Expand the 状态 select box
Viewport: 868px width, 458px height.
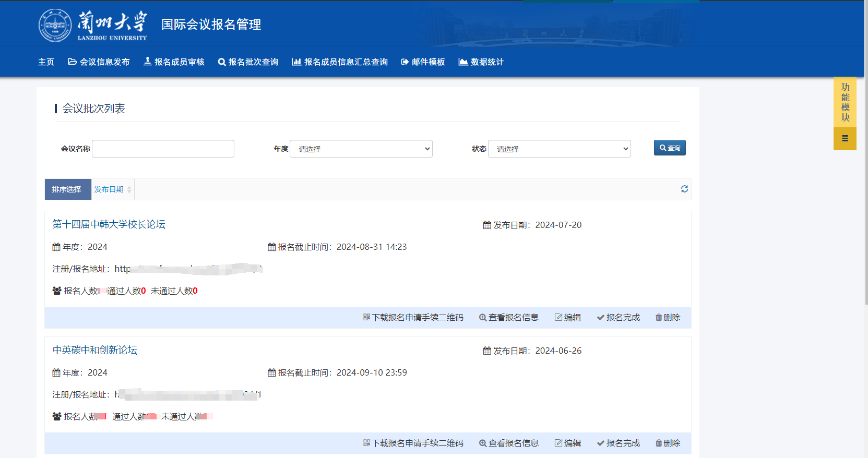point(559,149)
